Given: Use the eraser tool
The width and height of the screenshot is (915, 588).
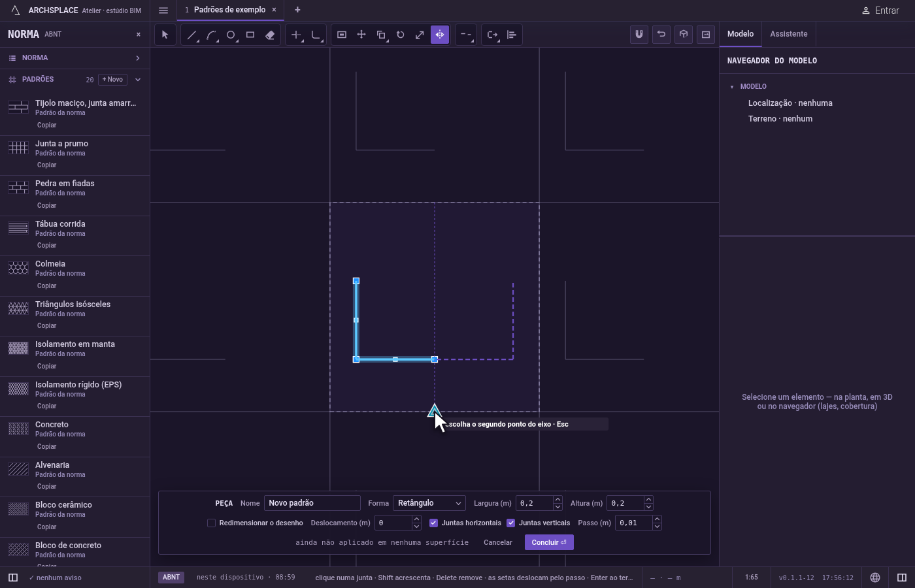Looking at the screenshot, I should (270, 35).
